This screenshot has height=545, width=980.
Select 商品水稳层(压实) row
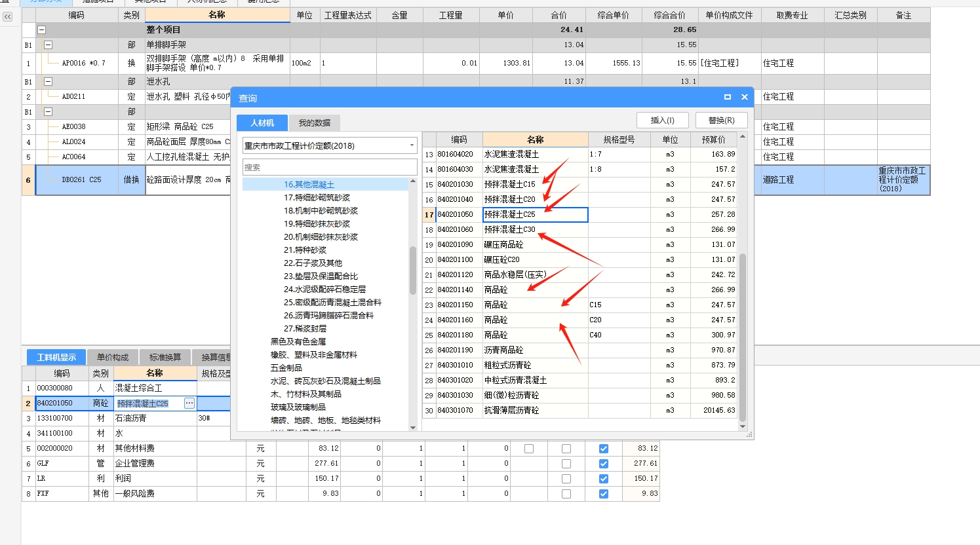579,275
